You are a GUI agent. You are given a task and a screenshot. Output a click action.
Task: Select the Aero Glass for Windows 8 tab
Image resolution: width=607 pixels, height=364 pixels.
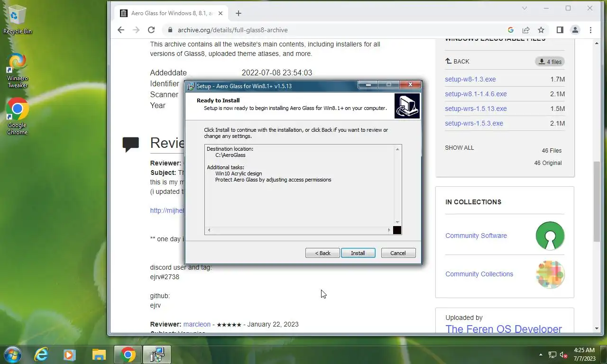pyautogui.click(x=172, y=13)
